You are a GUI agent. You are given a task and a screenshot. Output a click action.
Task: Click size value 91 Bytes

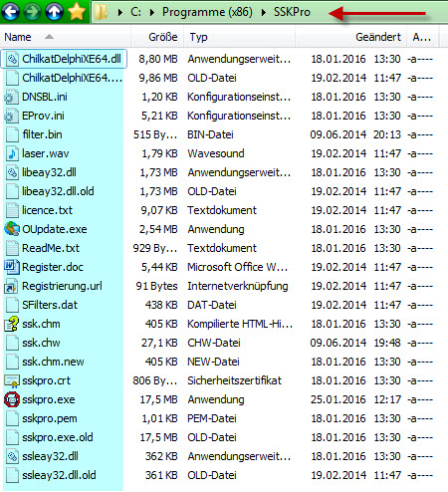156,286
